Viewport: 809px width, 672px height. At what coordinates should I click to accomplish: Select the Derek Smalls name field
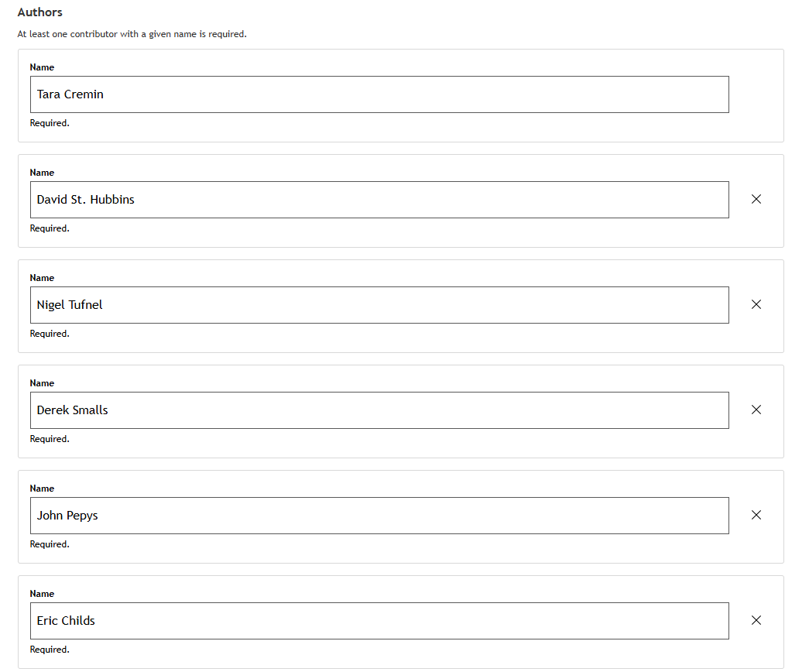tap(379, 410)
